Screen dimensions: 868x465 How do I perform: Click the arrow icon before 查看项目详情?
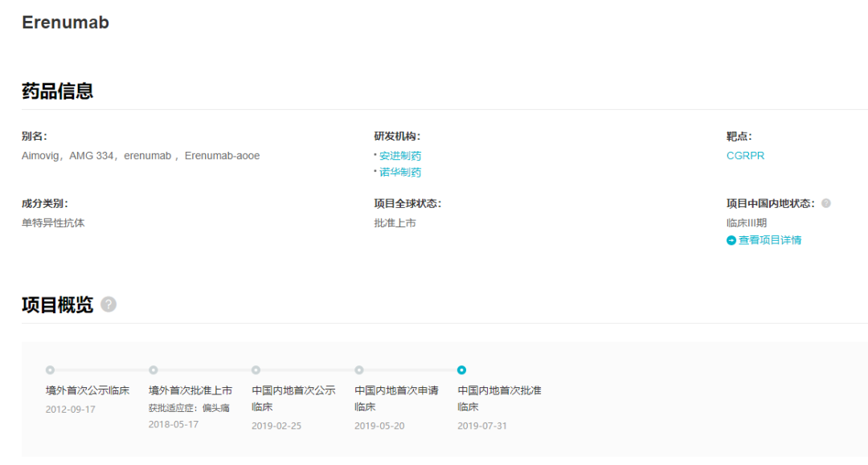[x=731, y=240]
